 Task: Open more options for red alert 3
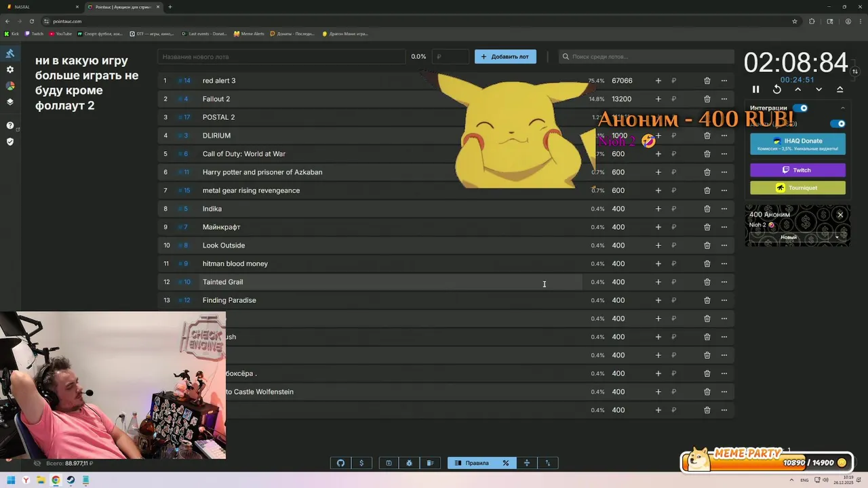724,81
